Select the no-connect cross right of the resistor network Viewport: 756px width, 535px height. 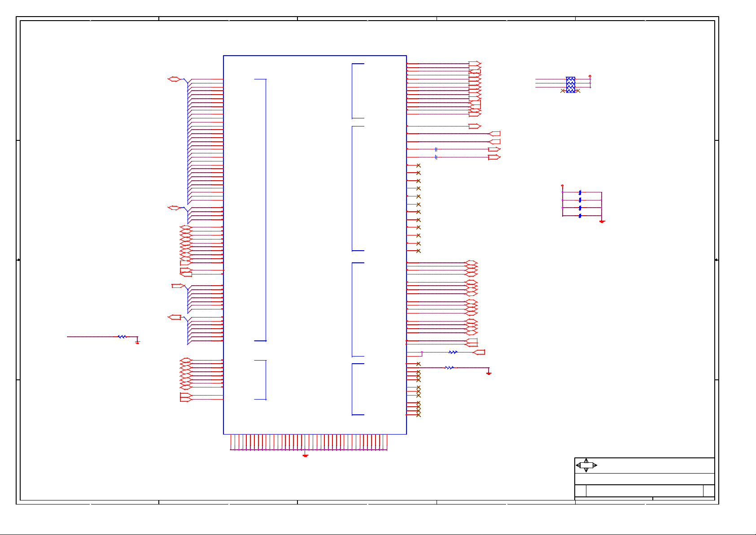pyautogui.click(x=578, y=91)
